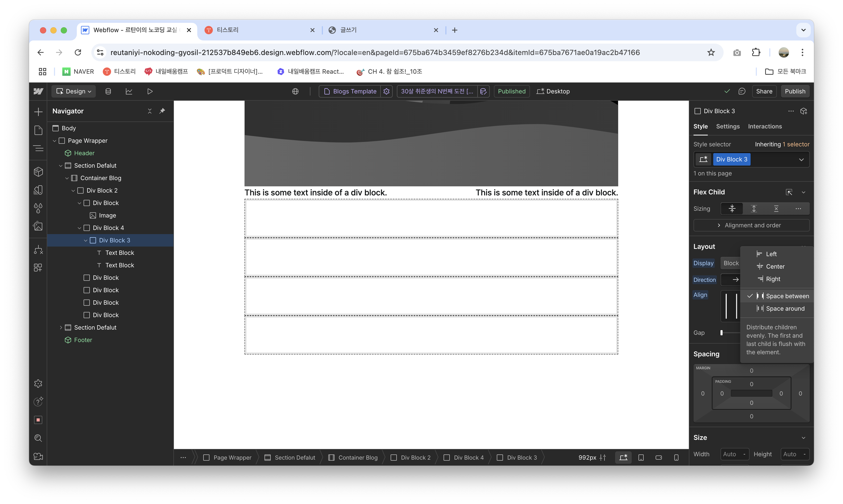843x504 pixels.
Task: Select Block display option
Action: (x=731, y=263)
